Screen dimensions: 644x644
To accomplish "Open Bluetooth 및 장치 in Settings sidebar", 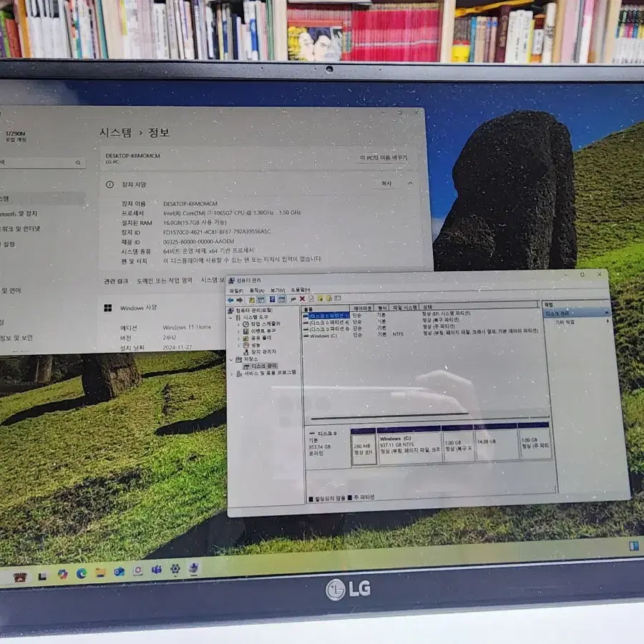I will click(19, 214).
